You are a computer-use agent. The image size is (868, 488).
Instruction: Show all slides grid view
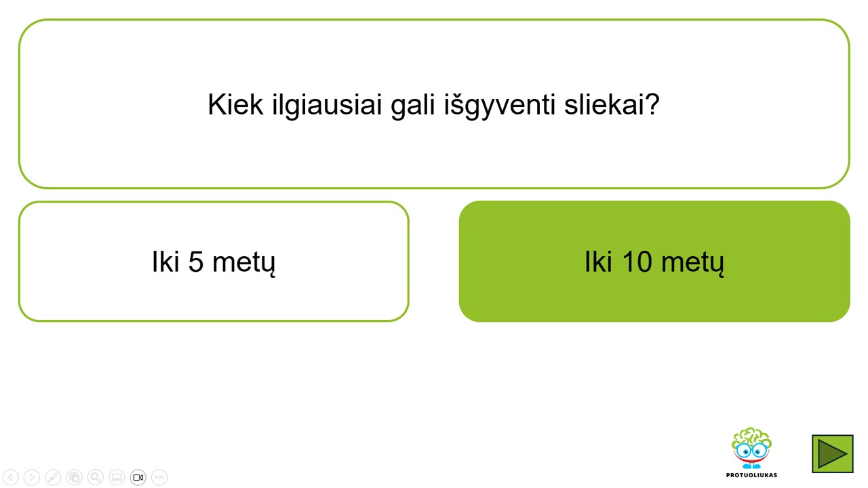tap(75, 478)
